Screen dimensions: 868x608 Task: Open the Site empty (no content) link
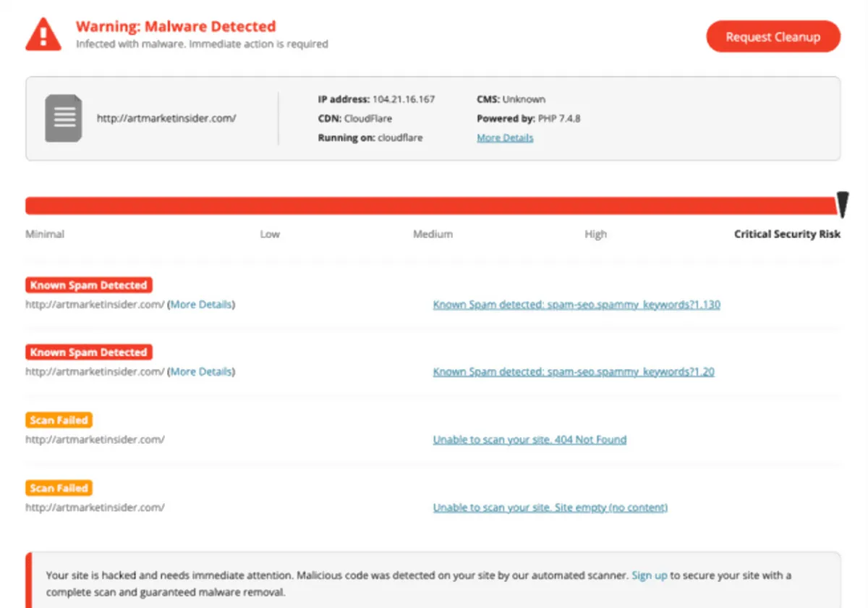pos(550,507)
